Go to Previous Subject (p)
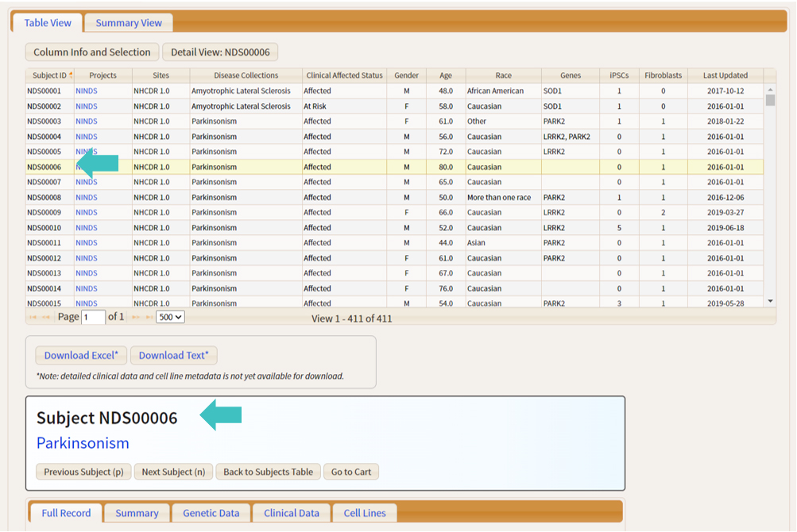 [x=84, y=472]
